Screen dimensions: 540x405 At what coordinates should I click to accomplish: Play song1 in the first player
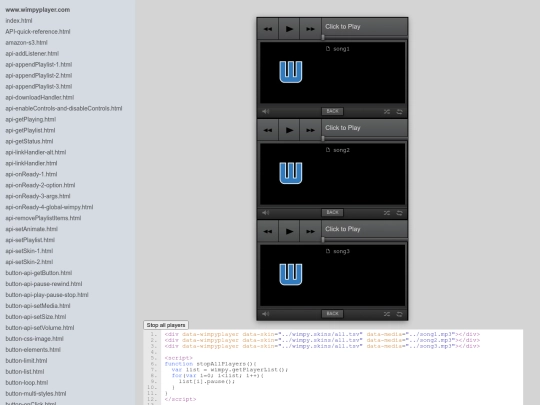coord(289,29)
